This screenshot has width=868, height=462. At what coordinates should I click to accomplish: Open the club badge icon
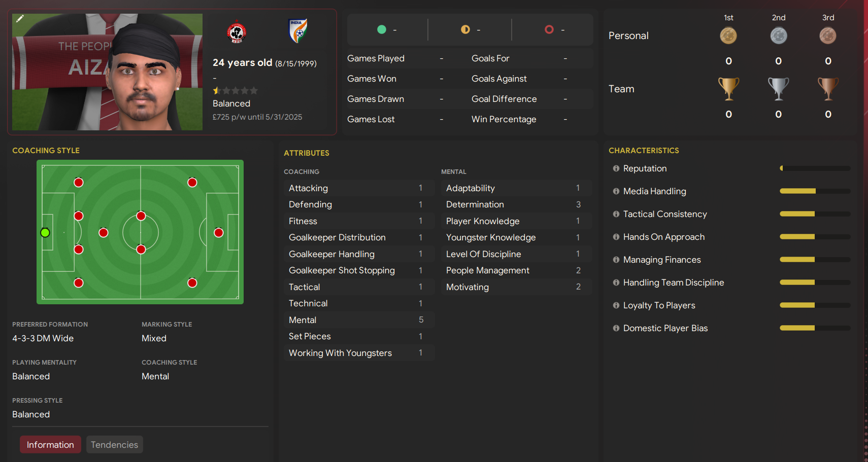coord(237,32)
